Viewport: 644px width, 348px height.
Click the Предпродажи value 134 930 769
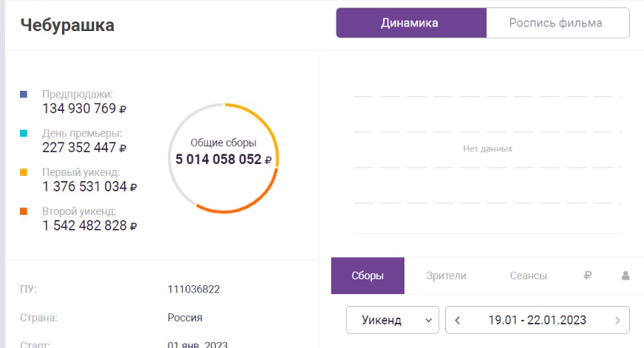84,109
